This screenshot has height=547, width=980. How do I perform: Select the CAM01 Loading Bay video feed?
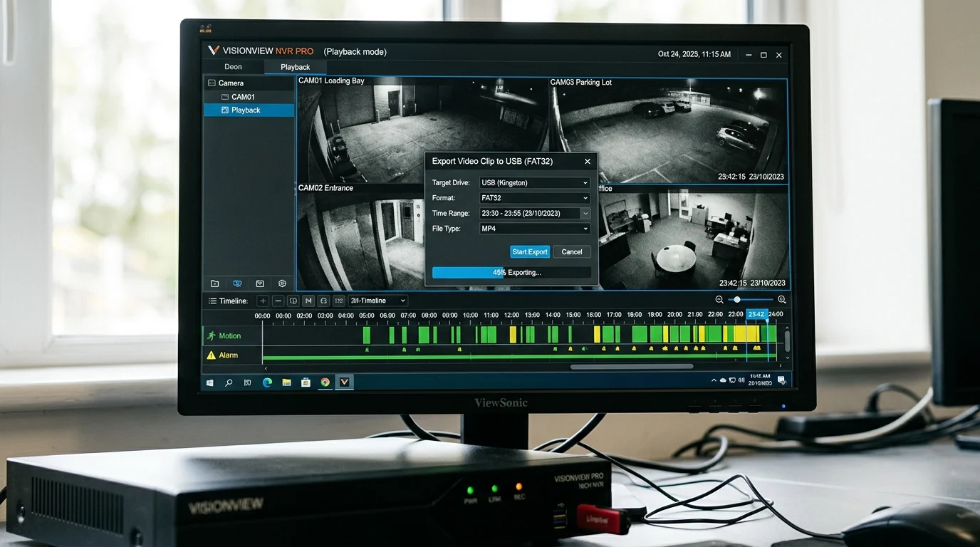(x=422, y=128)
